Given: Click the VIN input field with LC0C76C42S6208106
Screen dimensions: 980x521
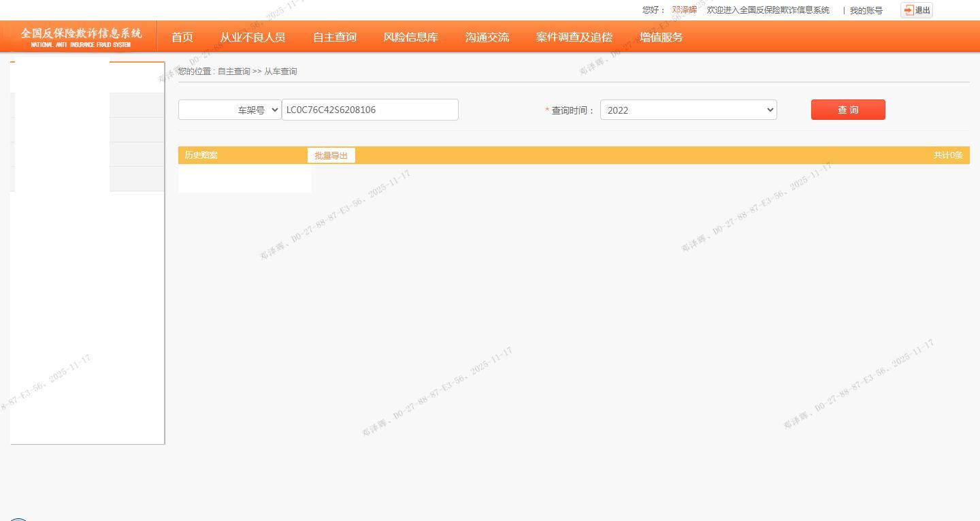Looking at the screenshot, I should [370, 110].
